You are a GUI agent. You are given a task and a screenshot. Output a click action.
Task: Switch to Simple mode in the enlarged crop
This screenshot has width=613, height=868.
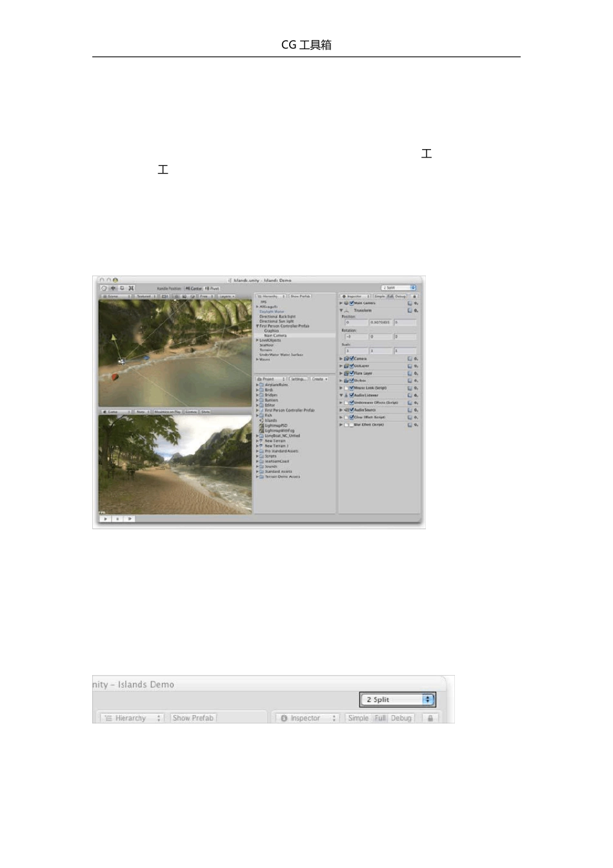(358, 718)
